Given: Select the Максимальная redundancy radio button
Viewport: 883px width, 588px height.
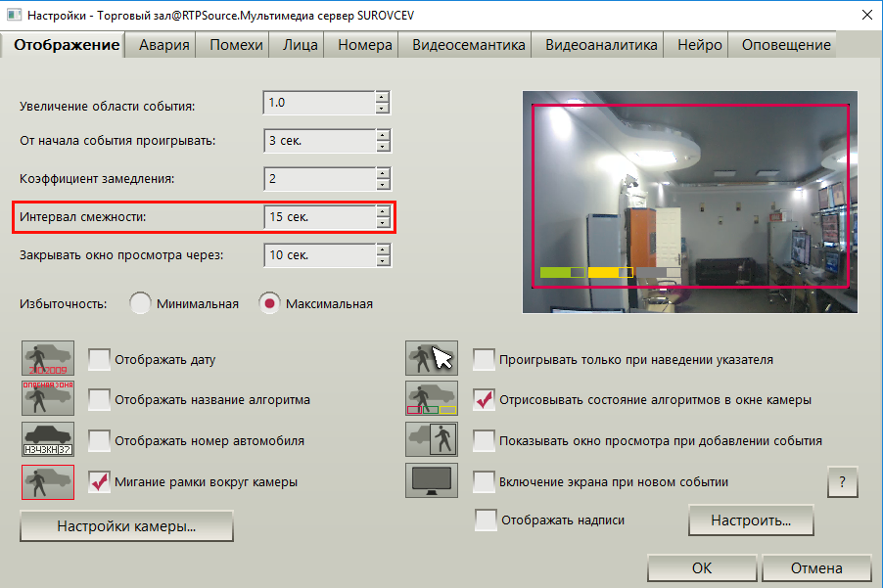Looking at the screenshot, I should click(x=270, y=303).
